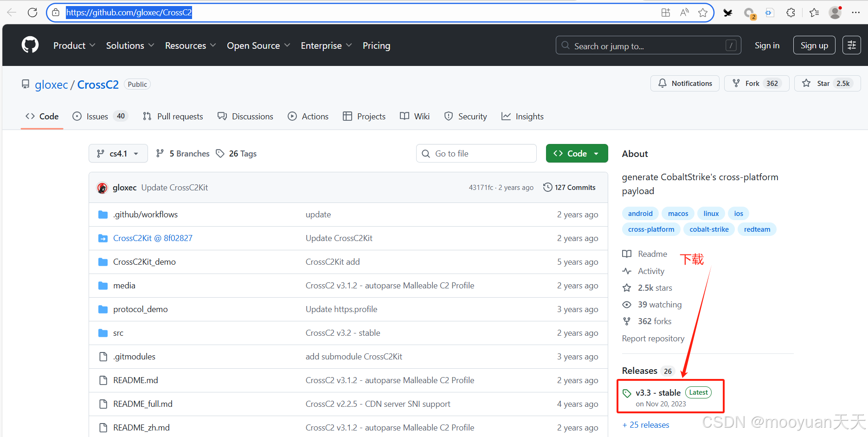Click the redteam topic tag
The image size is (868, 437).
click(757, 229)
